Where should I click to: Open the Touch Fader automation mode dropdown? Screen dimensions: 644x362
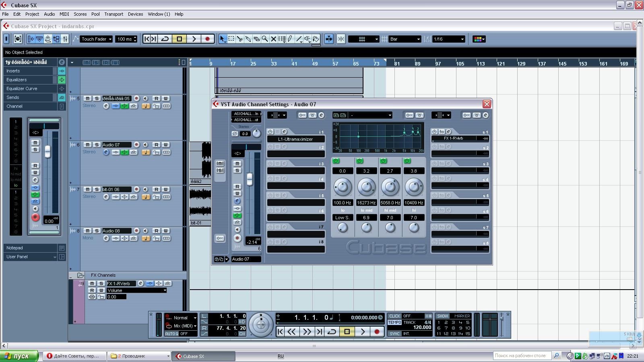(97, 39)
